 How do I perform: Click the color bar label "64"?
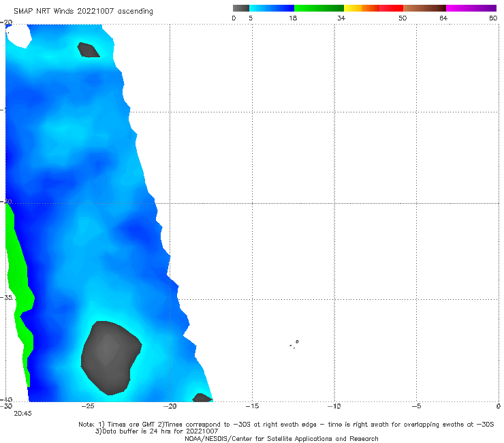click(443, 18)
